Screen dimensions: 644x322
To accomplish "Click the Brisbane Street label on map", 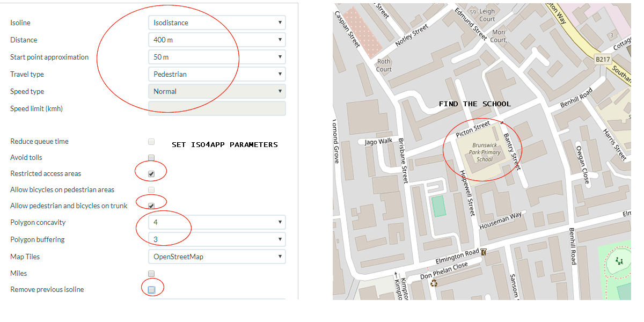I will (x=403, y=161).
